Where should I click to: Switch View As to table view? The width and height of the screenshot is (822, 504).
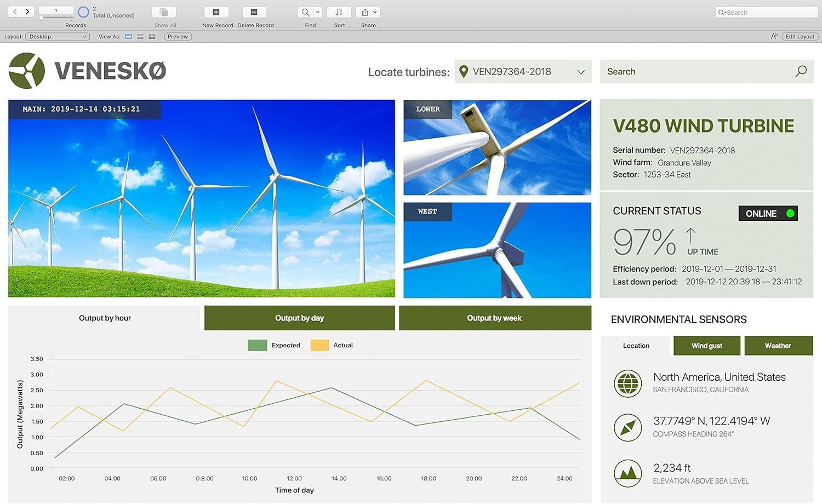(152, 36)
